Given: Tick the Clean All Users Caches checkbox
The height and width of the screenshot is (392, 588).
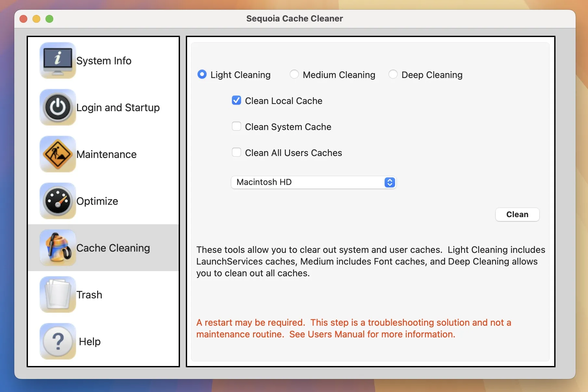Looking at the screenshot, I should (236, 152).
